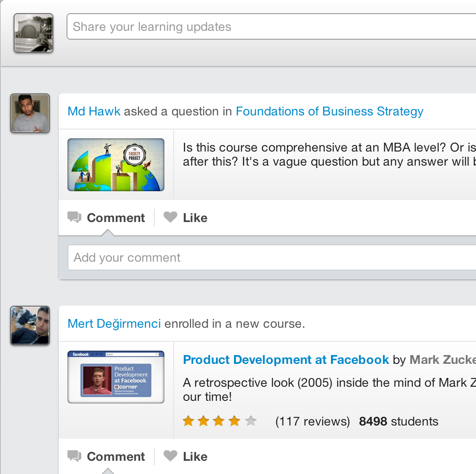The height and width of the screenshot is (474, 476).
Task: Click the heart icon on Md Hawk's post
Action: [170, 217]
